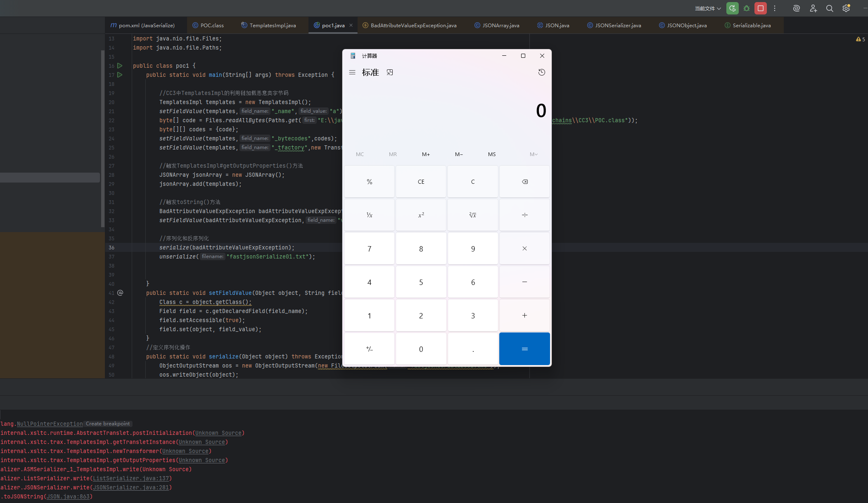Stop the running program
Viewport: 868px width, 503px height.
click(761, 8)
